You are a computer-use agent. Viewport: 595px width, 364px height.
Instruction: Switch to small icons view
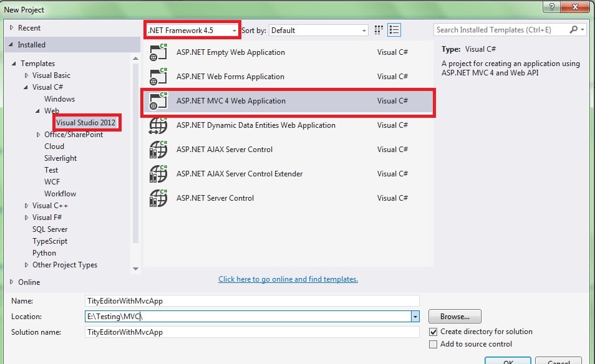click(x=378, y=29)
